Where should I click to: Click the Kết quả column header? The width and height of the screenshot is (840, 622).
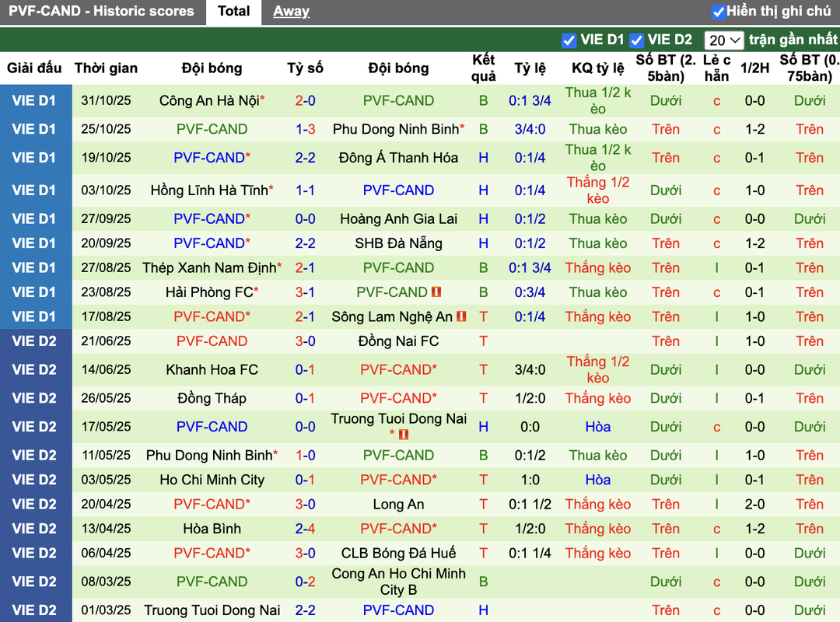click(x=483, y=68)
